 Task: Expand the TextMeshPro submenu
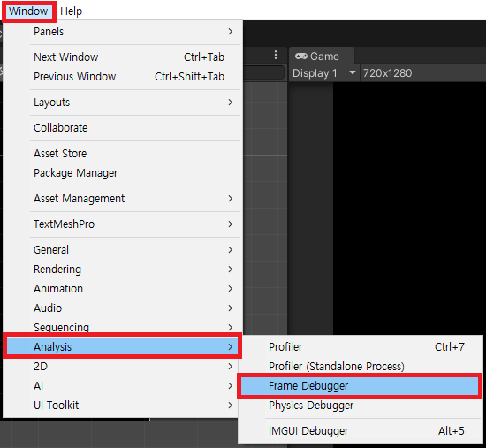click(x=123, y=224)
